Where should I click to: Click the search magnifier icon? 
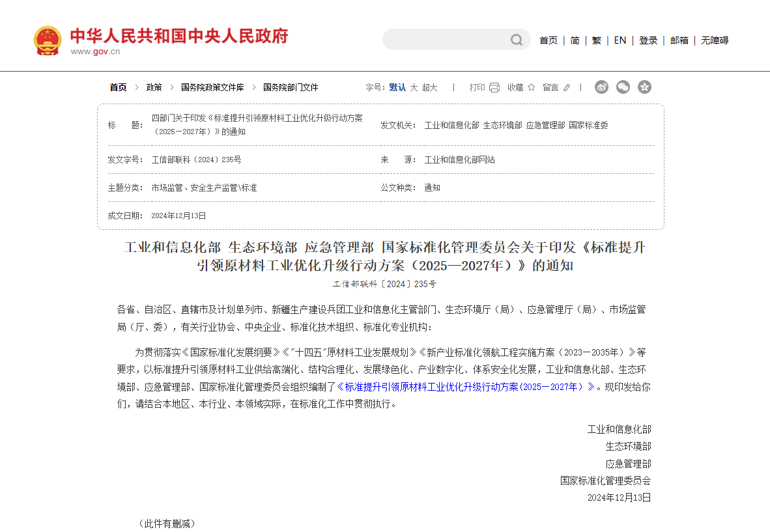[x=517, y=40]
